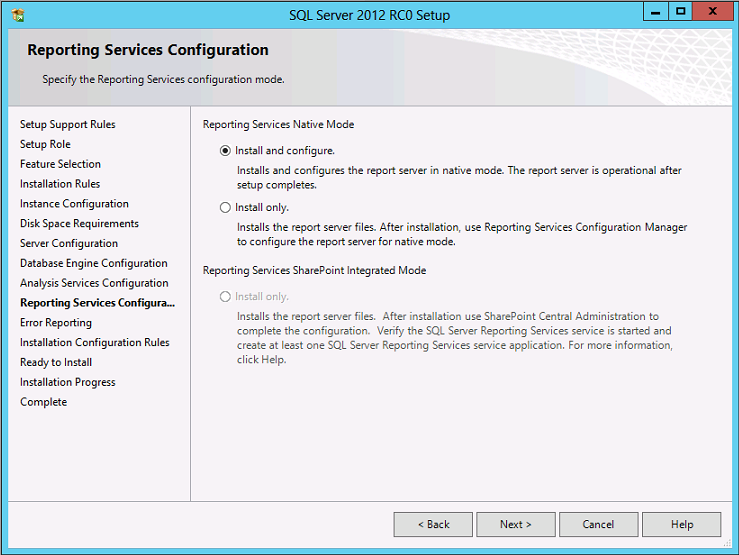Select Instance Configuration step
Viewport: 739px width, 555px height.
(x=74, y=204)
